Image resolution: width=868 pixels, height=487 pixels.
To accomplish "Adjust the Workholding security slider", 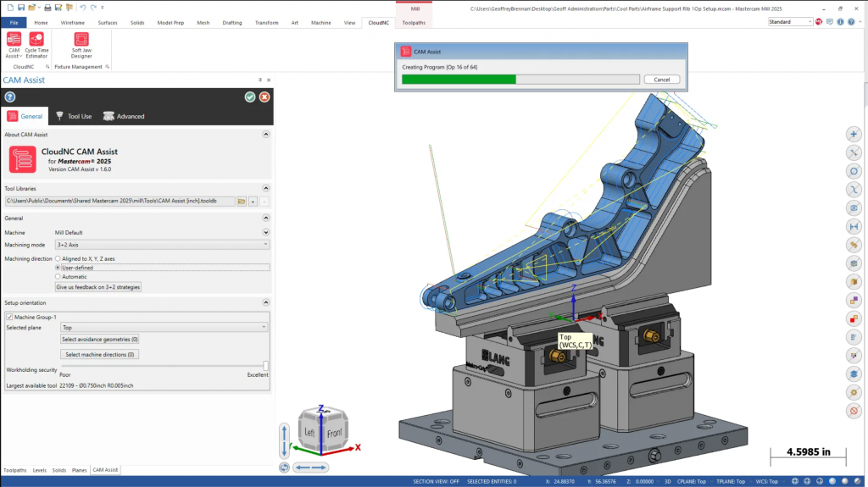I will (x=265, y=365).
